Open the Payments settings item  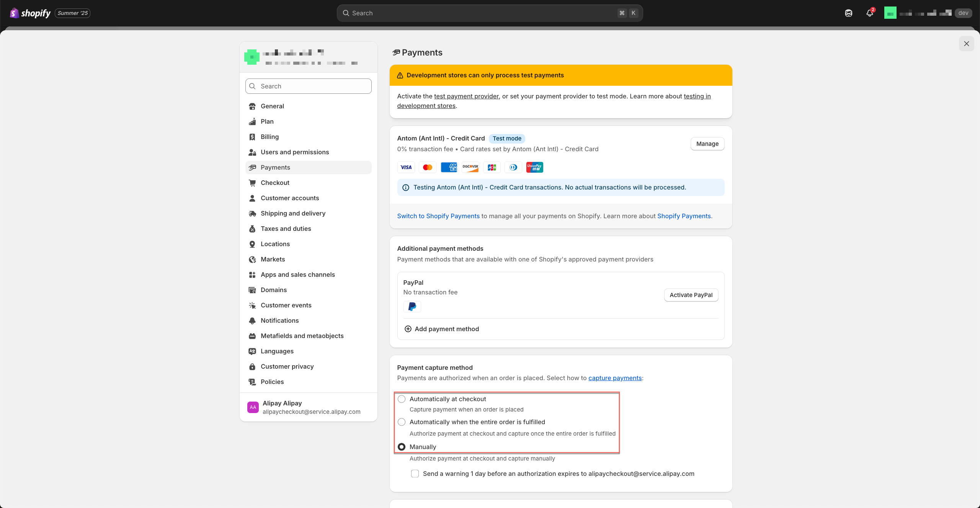tap(308, 167)
